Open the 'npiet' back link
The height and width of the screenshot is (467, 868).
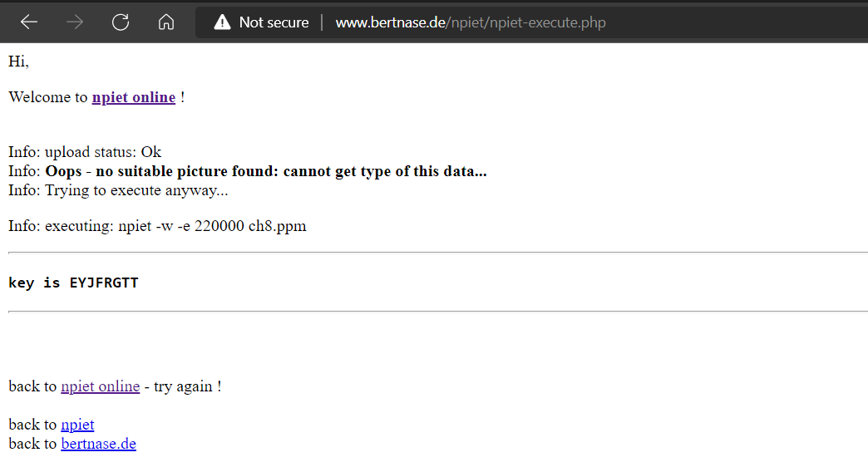pos(77,425)
